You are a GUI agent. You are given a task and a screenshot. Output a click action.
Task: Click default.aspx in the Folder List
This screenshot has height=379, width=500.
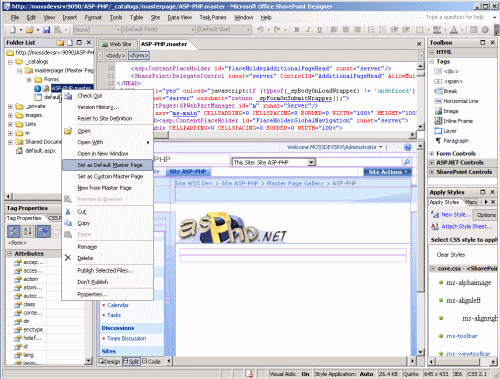coord(40,151)
